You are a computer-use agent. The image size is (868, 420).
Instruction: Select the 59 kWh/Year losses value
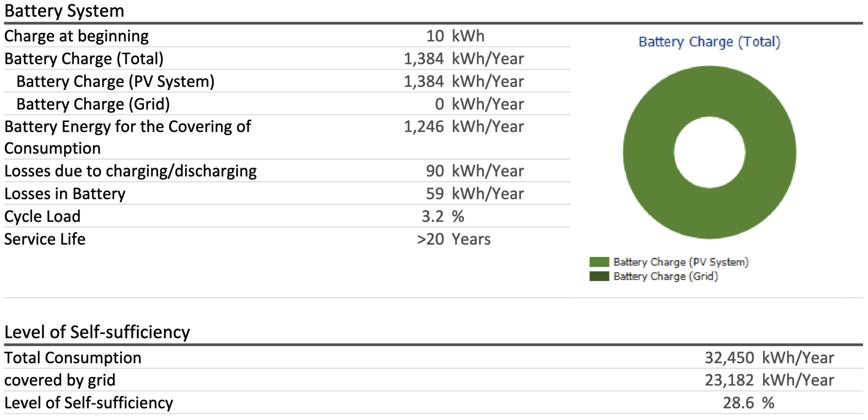click(475, 194)
